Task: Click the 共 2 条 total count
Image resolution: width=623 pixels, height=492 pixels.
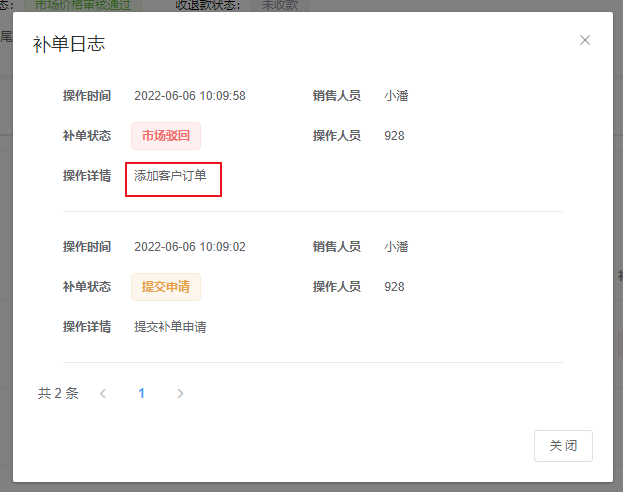Action: (58, 394)
